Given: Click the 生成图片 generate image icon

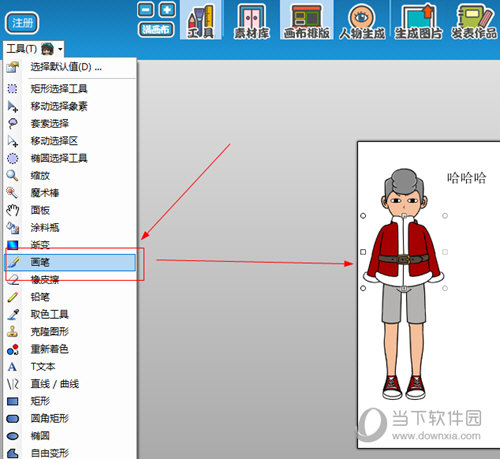Looking at the screenshot, I should [x=418, y=21].
